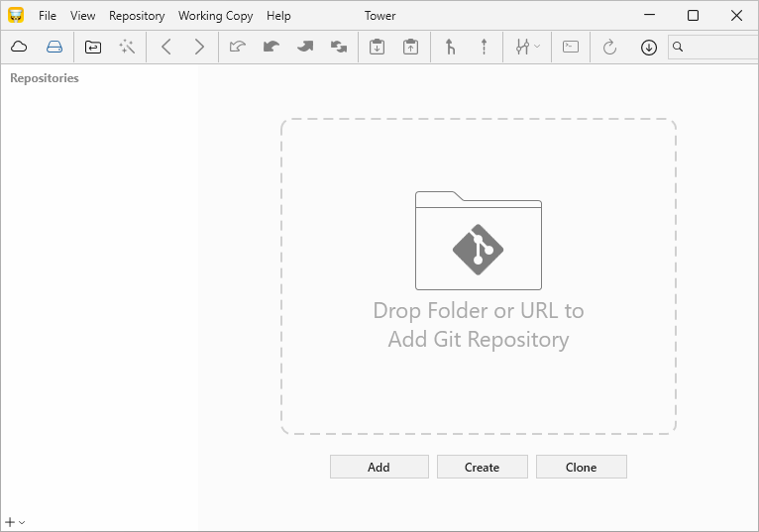Open the Services cloud view
This screenshot has width=759, height=532.
pos(19,47)
